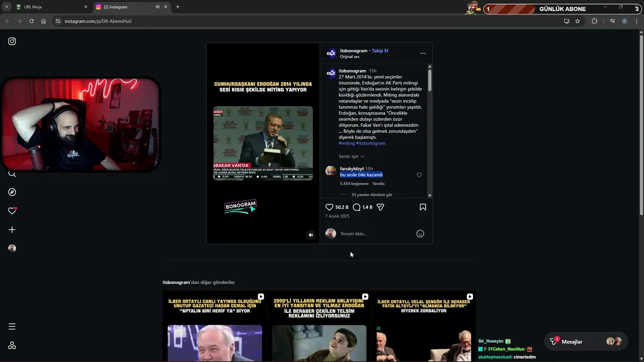The width and height of the screenshot is (644, 362).
Task: Mute the Instagram tab audio icon
Action: pos(157,7)
